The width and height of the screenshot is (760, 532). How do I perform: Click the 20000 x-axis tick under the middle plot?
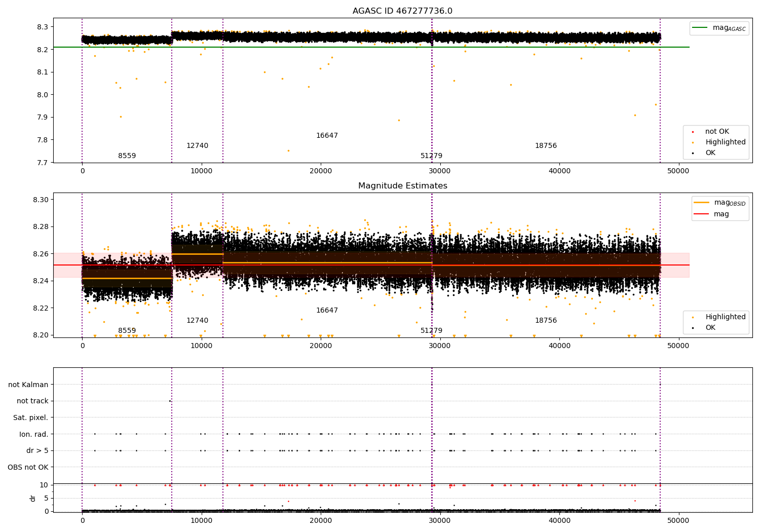click(x=321, y=346)
